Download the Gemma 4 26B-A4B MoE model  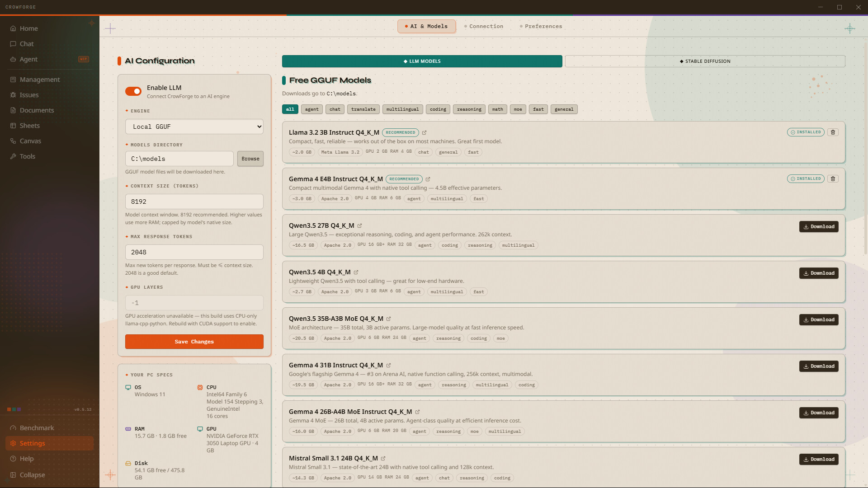pos(819,413)
